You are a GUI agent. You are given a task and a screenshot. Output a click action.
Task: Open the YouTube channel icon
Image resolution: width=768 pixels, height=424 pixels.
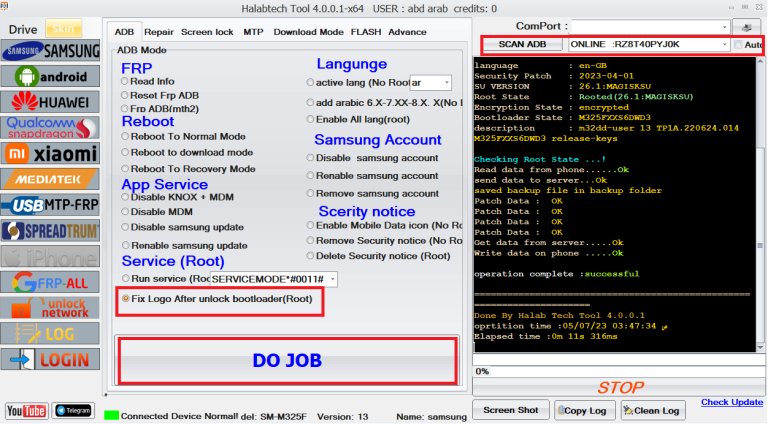(x=26, y=411)
